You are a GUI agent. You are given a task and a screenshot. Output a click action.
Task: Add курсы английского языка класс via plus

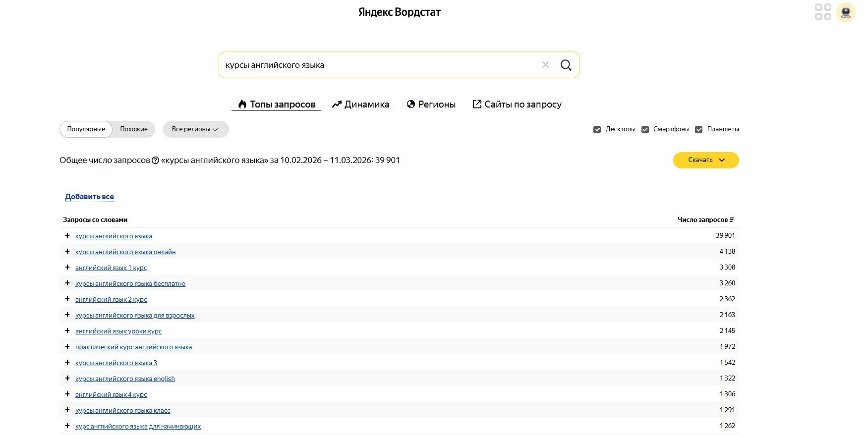(x=67, y=410)
